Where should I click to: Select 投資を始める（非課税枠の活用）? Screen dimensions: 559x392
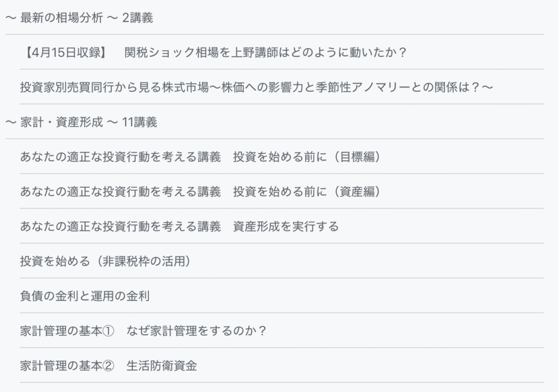coord(282,261)
